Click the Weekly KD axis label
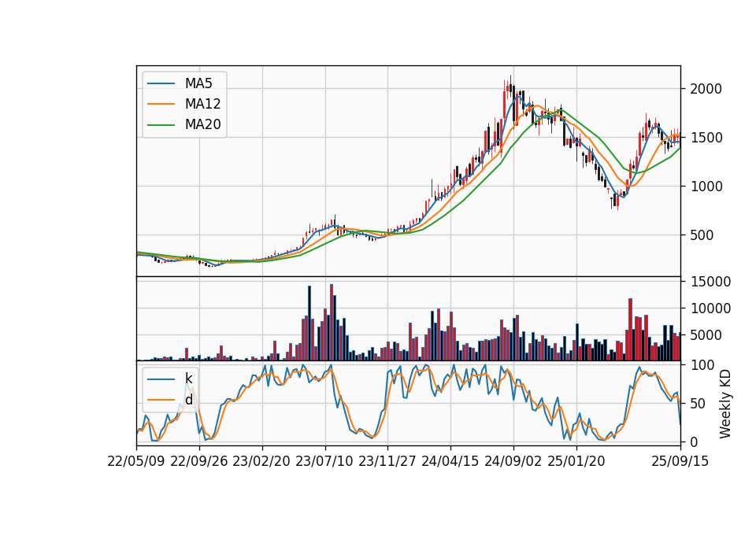This screenshot has width=756, height=543. coord(724,404)
